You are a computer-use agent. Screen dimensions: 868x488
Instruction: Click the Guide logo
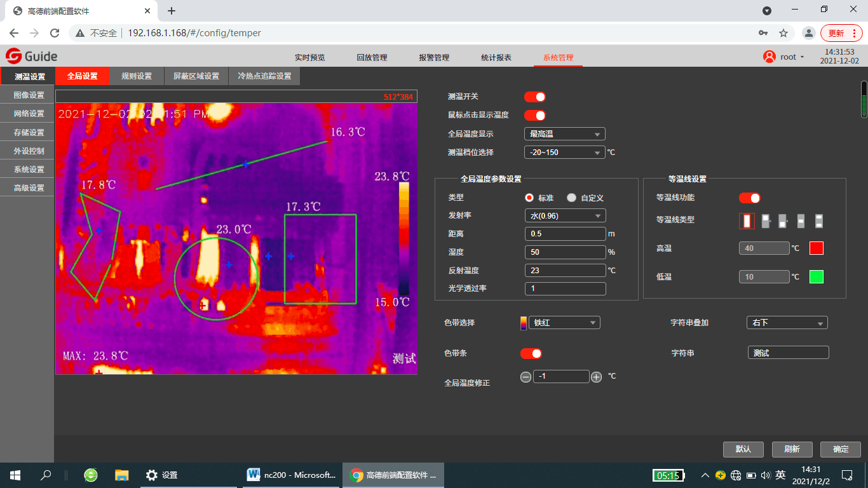(x=32, y=57)
